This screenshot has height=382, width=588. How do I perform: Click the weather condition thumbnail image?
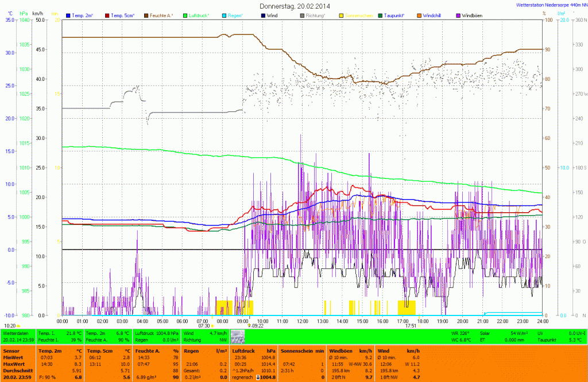(237, 336)
